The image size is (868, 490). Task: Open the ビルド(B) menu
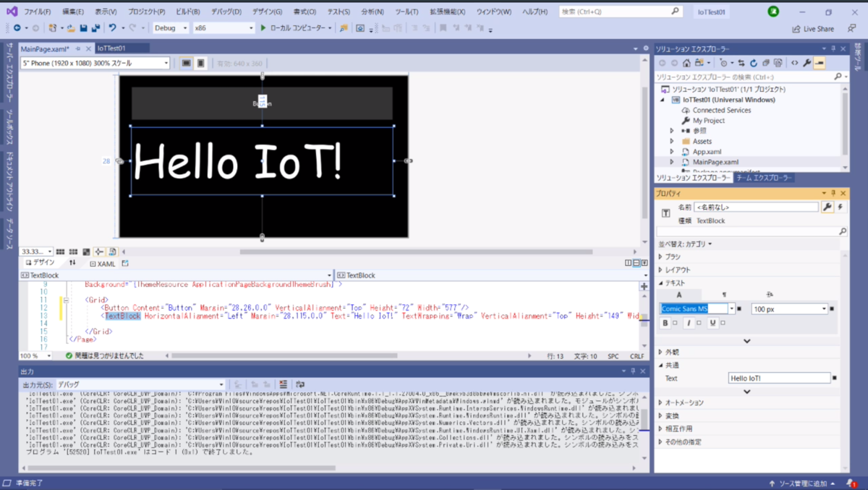188,12
